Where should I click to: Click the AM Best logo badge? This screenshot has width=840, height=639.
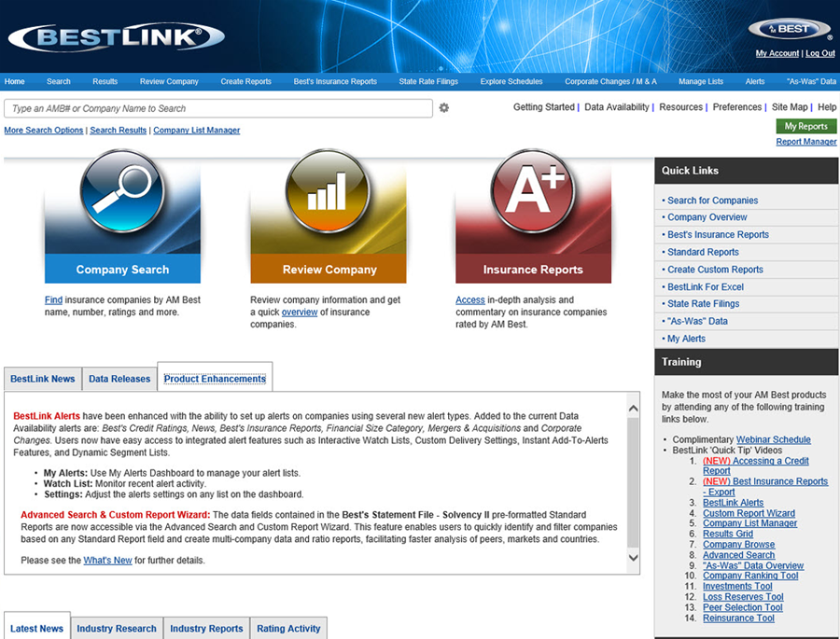pyautogui.click(x=789, y=29)
